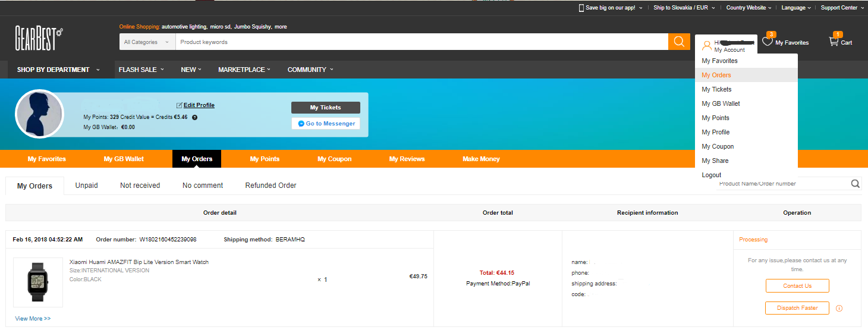
Task: Expand Ship to Slovakia / EUR menu
Action: tap(684, 8)
